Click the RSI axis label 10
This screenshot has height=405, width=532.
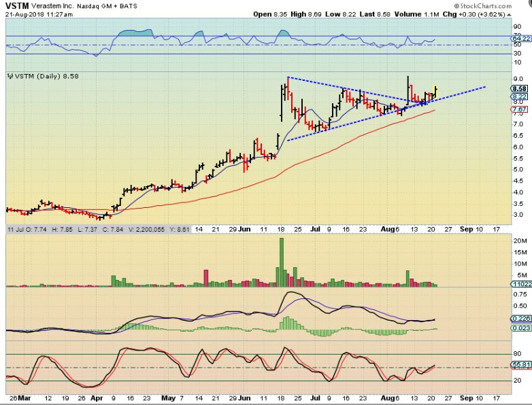pos(517,63)
